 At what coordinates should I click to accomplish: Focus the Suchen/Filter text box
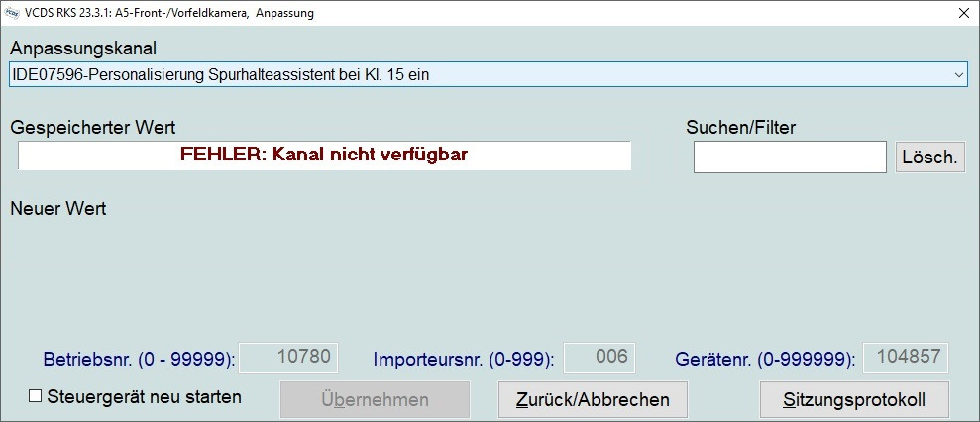[x=789, y=157]
